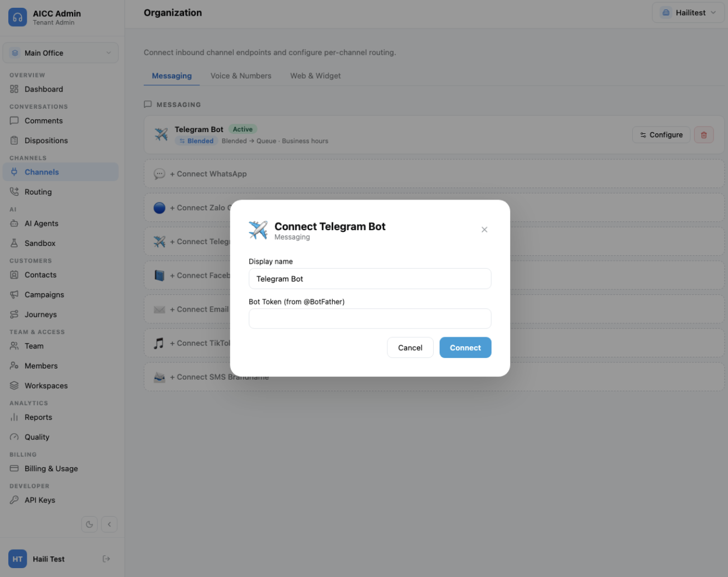Screen dimensions: 728x577
Task: Click the Dashboard grid icon
Action: tap(14, 89)
